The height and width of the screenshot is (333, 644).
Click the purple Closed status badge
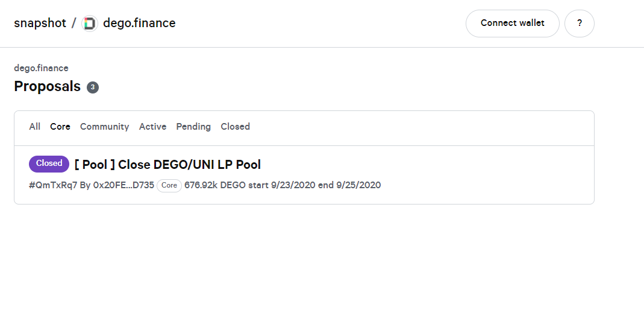coord(49,163)
